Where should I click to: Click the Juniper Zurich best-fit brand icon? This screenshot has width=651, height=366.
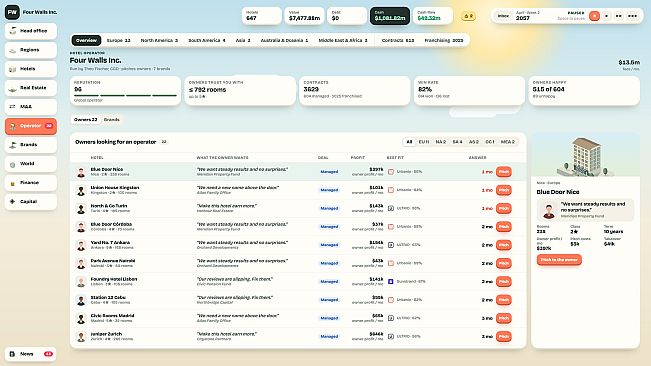click(x=391, y=337)
